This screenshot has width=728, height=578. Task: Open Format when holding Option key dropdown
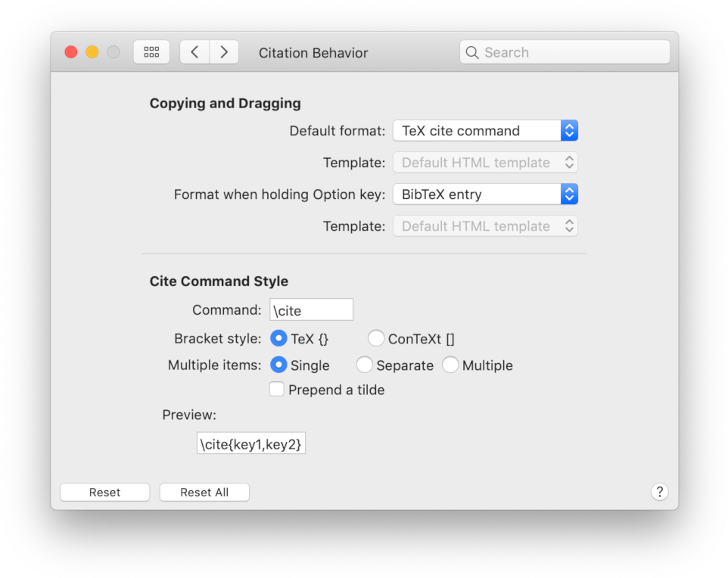(485, 194)
